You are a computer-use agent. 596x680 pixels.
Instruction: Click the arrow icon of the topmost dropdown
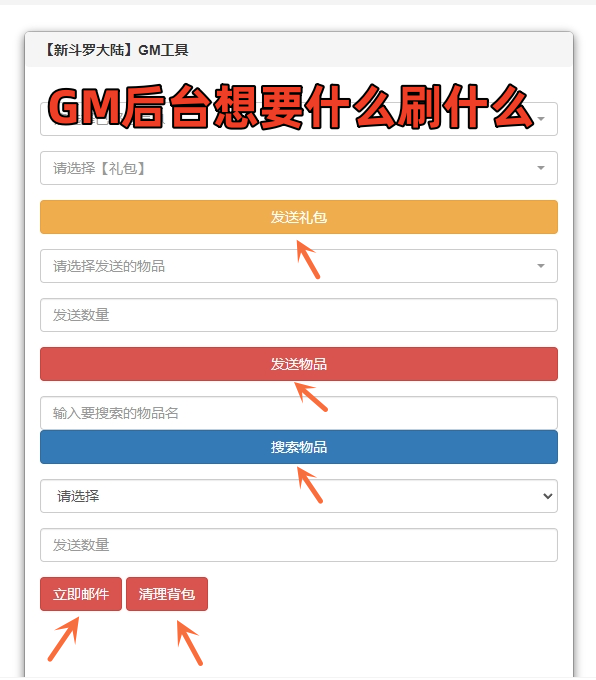coord(540,119)
